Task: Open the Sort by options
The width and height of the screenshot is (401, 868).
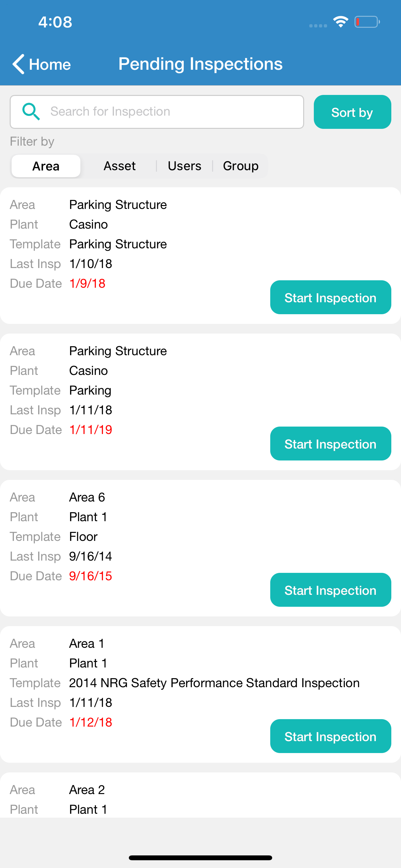Action: click(x=352, y=112)
